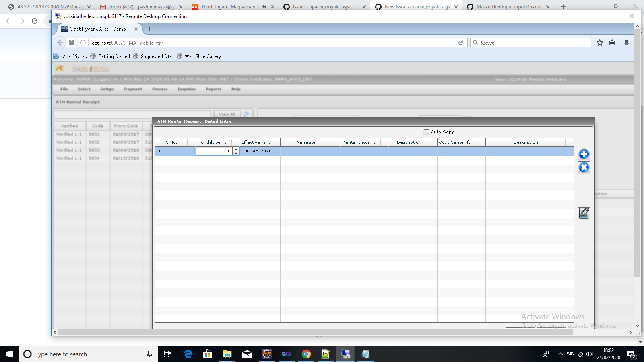
Task: Open the Process menu
Action: click(x=160, y=89)
